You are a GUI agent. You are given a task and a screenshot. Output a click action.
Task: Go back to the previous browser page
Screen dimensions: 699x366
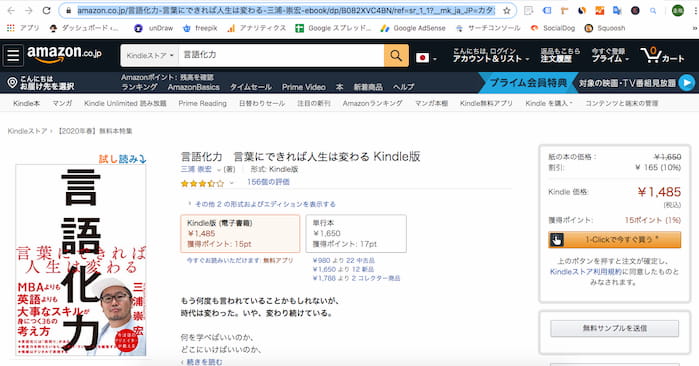(x=11, y=10)
